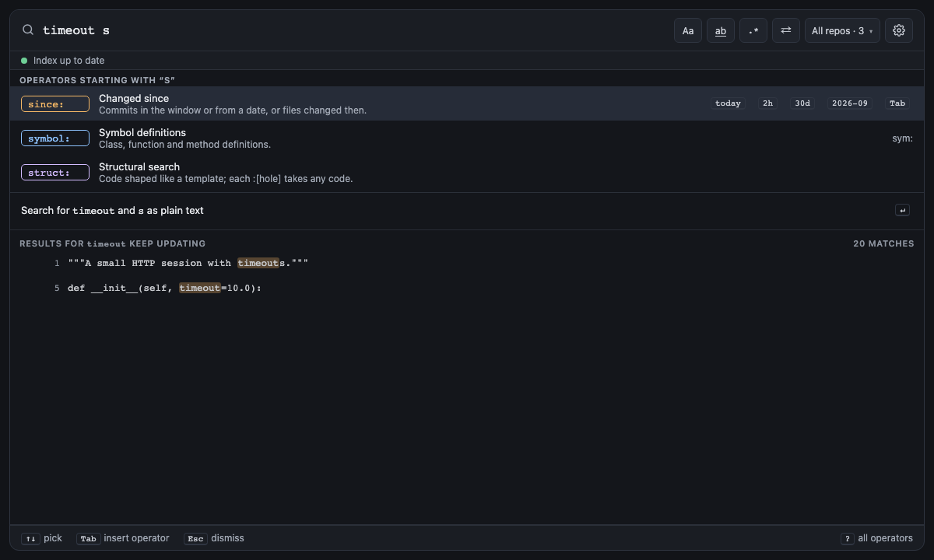
Task: Open search settings gear
Action: click(x=899, y=30)
